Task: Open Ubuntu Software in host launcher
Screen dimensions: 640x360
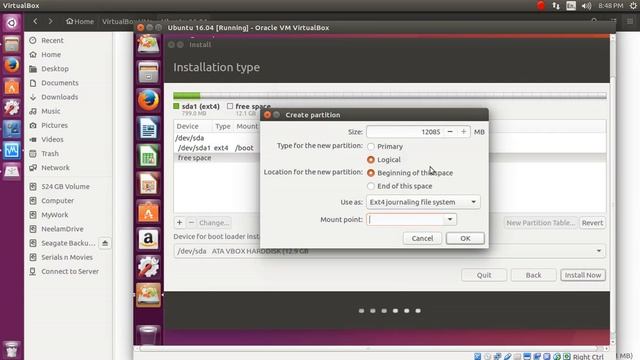Action: pyautogui.click(x=11, y=87)
